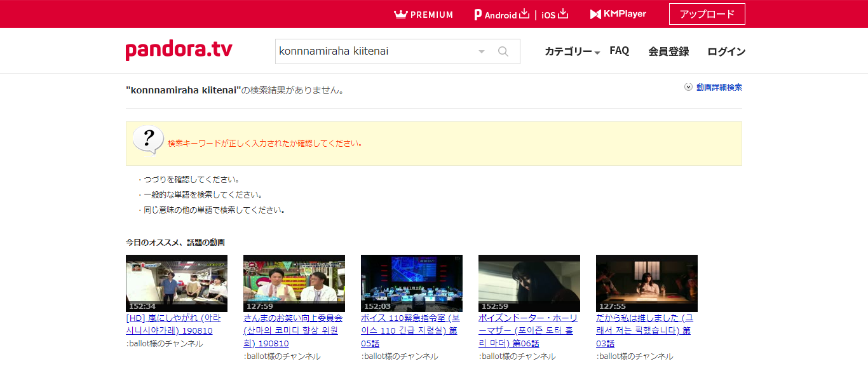The height and width of the screenshot is (366, 868).
Task: Click the magnifier search icon
Action: [503, 51]
